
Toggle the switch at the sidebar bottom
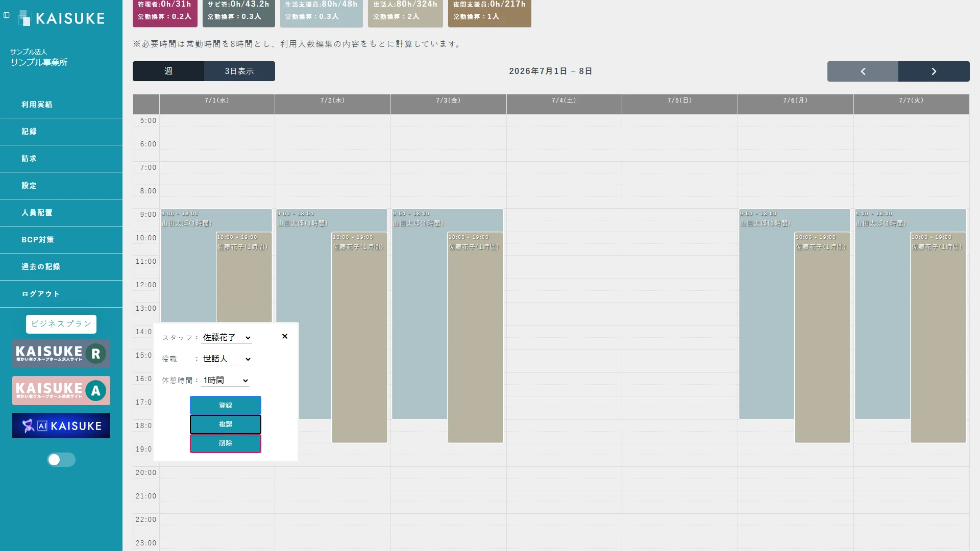click(x=61, y=460)
